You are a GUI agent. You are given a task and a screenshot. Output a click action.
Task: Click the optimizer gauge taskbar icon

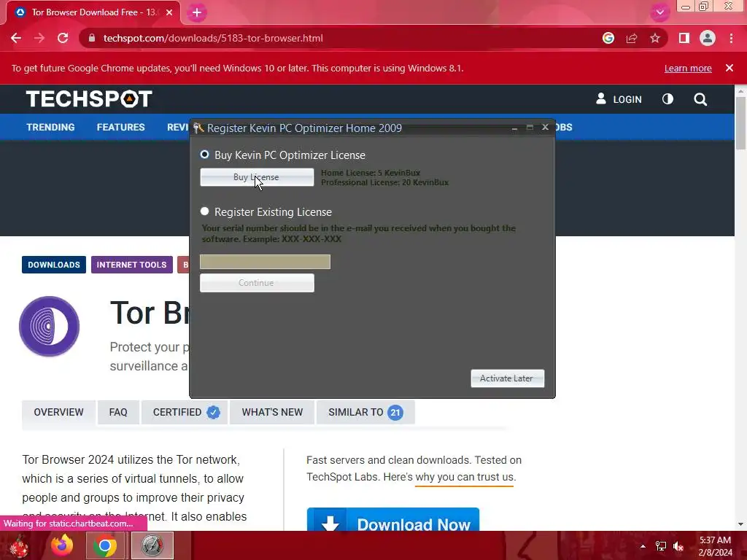coord(152,545)
